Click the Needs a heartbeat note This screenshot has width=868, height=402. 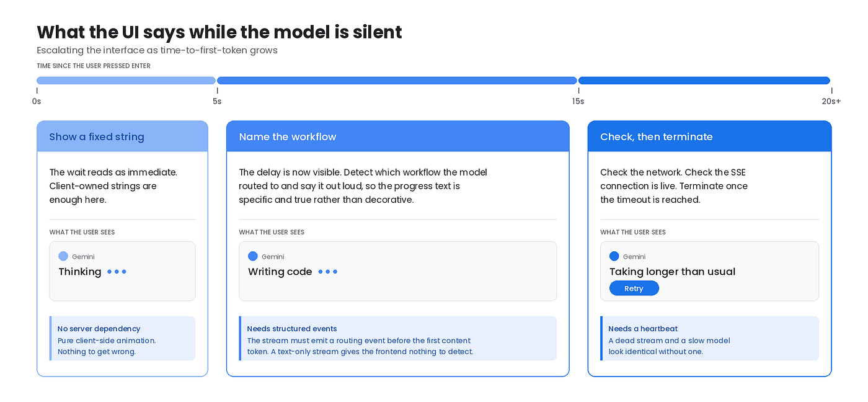pos(709,339)
